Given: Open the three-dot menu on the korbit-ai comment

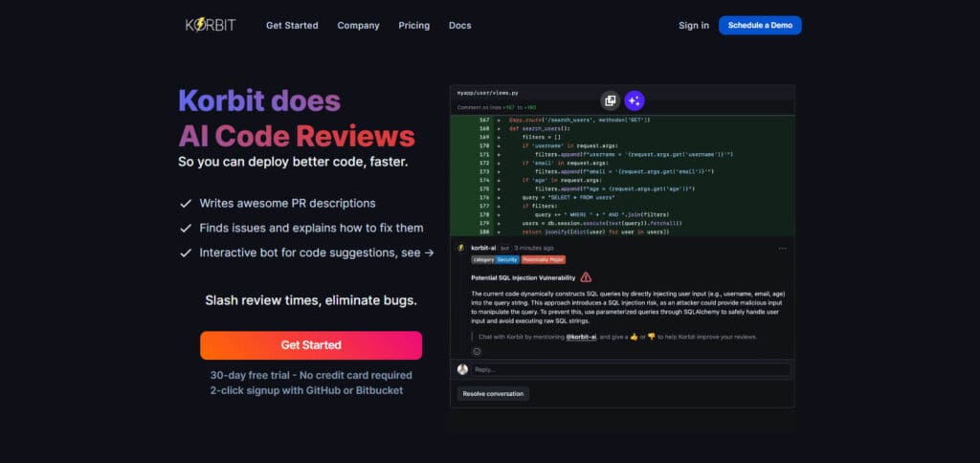Looking at the screenshot, I should point(783,248).
